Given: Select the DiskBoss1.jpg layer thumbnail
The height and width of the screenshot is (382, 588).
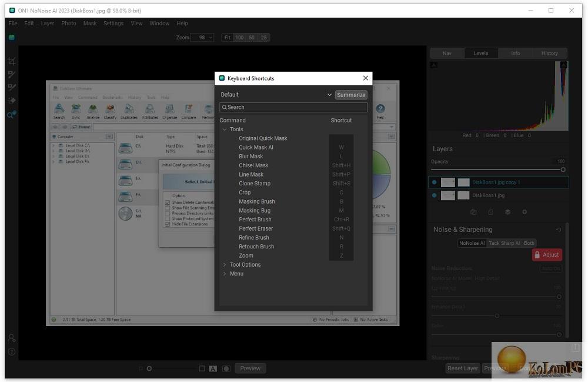Looking at the screenshot, I should coord(447,195).
